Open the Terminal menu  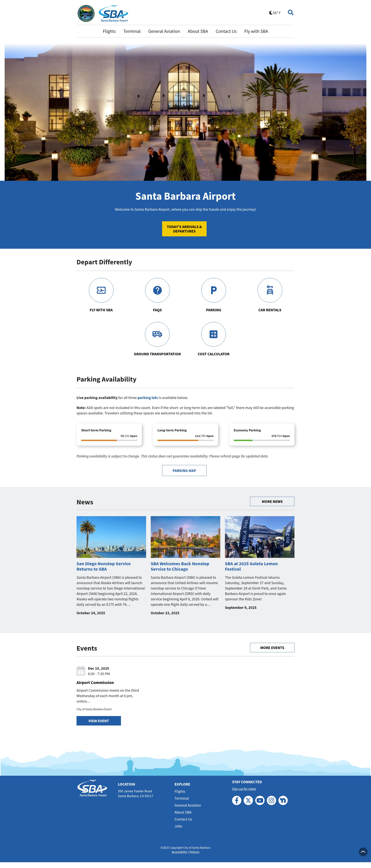(x=132, y=31)
